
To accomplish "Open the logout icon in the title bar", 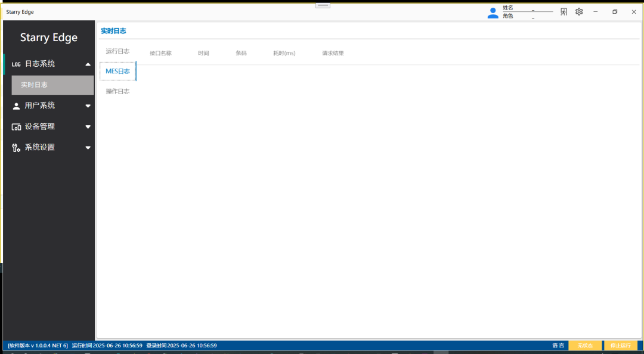I will [x=563, y=11].
